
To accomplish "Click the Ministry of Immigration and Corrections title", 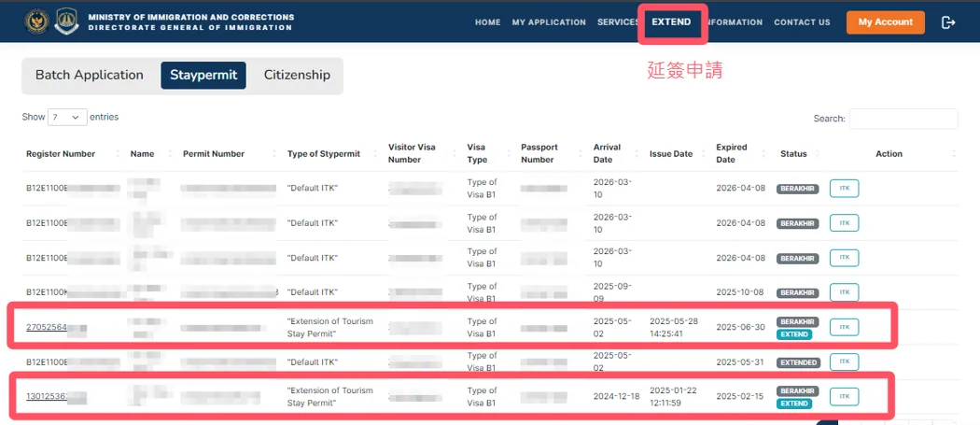I will click(x=191, y=17).
